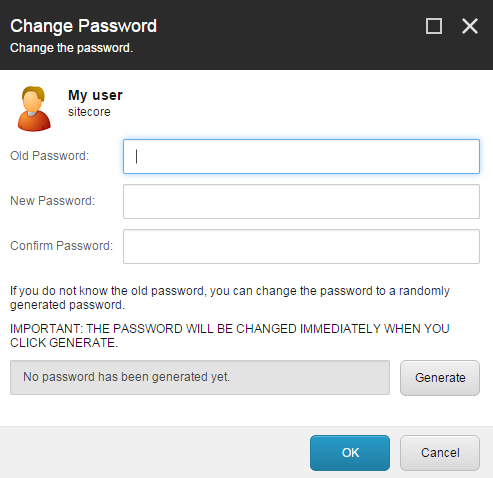Click the IMPORTANT warning message
The image size is (493, 478).
tap(230, 336)
